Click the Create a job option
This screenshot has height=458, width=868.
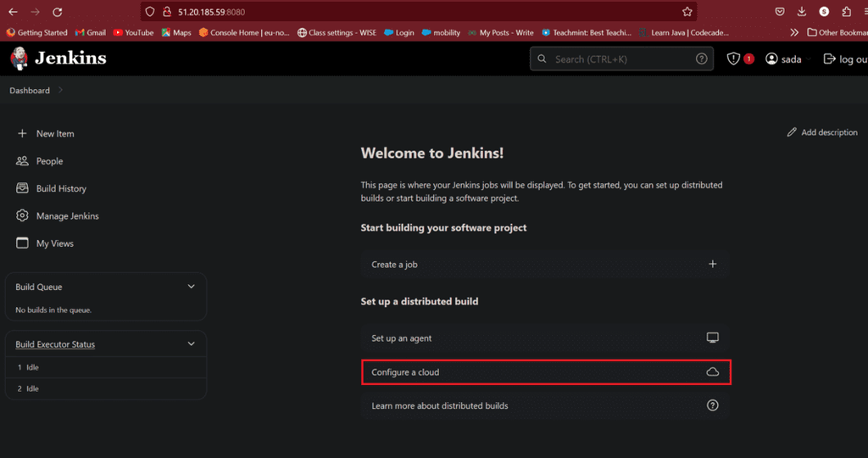(545, 265)
